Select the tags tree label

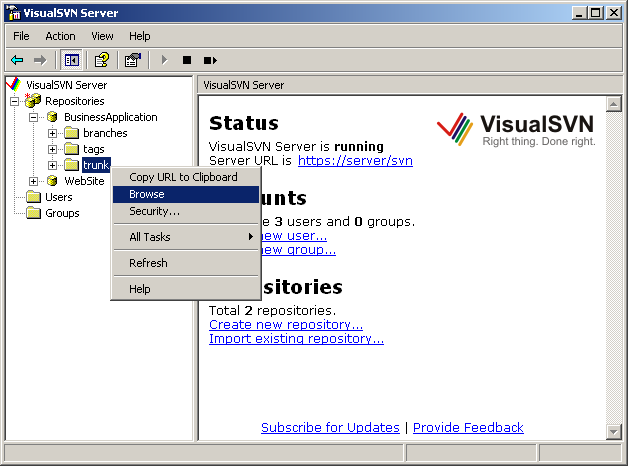click(x=94, y=149)
